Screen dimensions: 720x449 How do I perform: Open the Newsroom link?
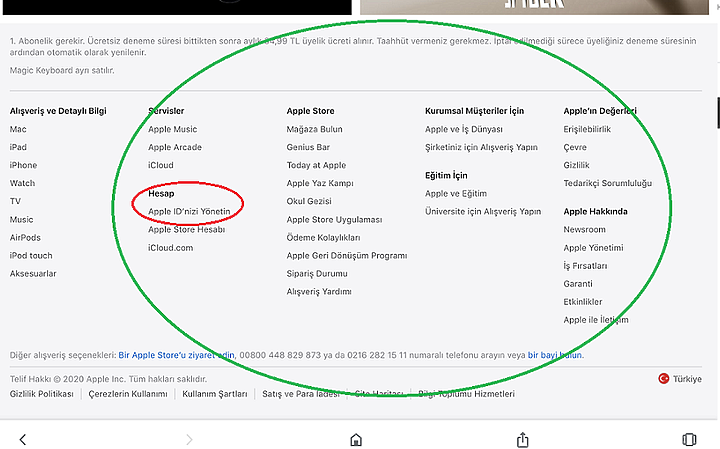584,229
